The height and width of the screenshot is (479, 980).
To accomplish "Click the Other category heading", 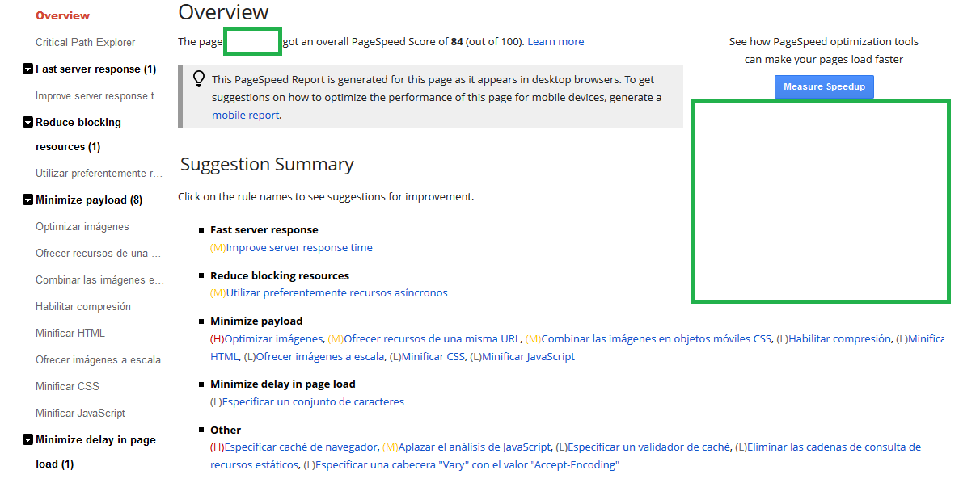I will (x=226, y=431).
